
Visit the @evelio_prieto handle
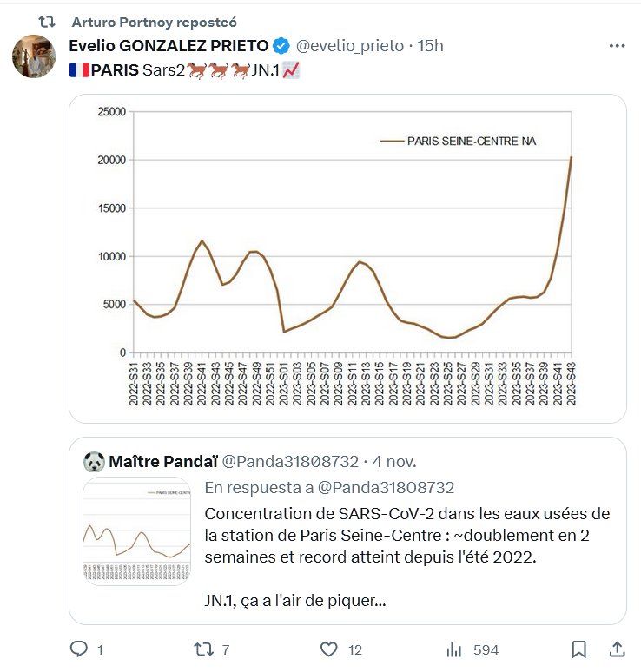click(352, 46)
